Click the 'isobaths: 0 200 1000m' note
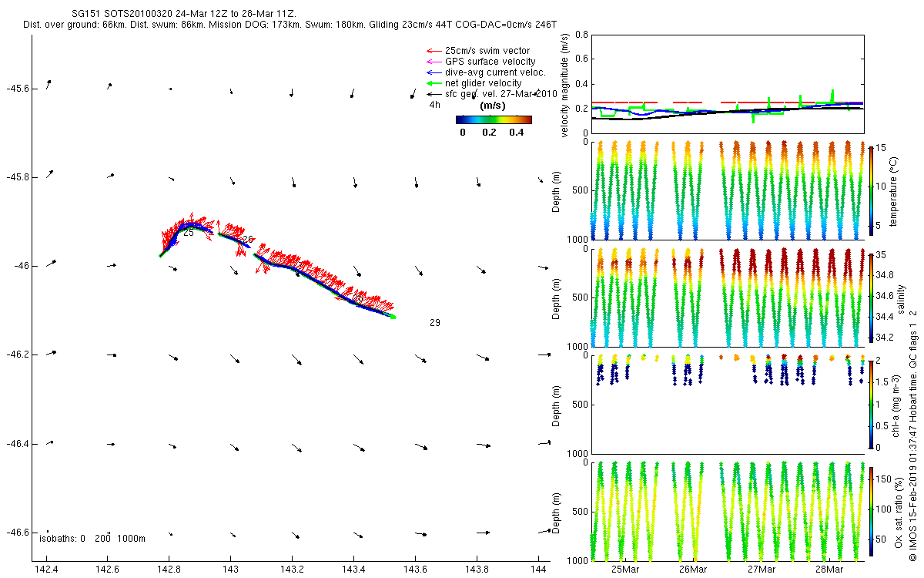924x578 pixels. (92, 538)
